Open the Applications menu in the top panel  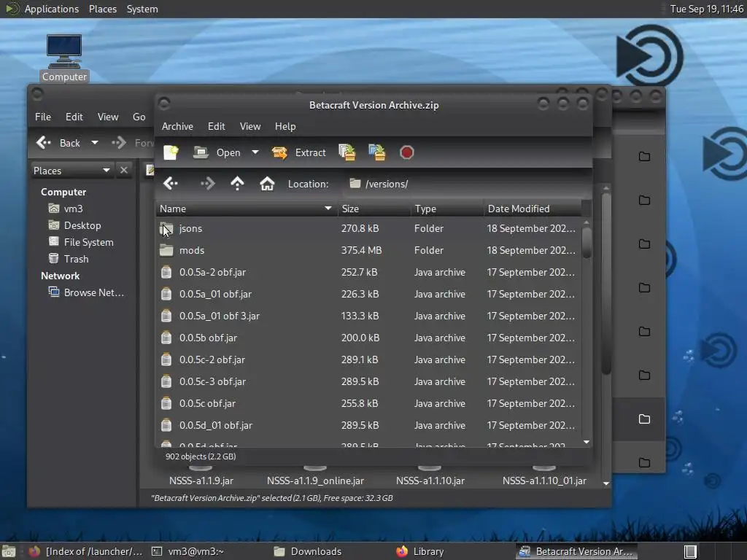click(x=52, y=9)
